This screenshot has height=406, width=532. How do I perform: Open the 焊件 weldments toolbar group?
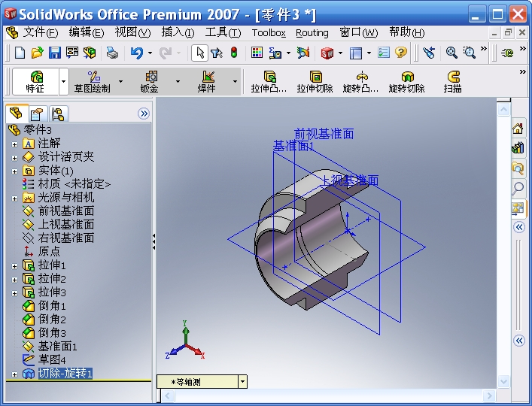click(207, 82)
